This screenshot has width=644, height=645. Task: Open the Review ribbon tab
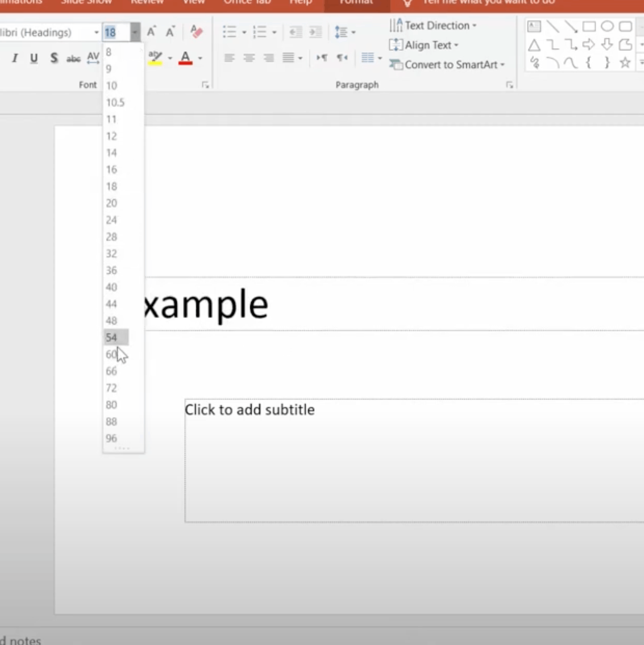tap(147, 3)
